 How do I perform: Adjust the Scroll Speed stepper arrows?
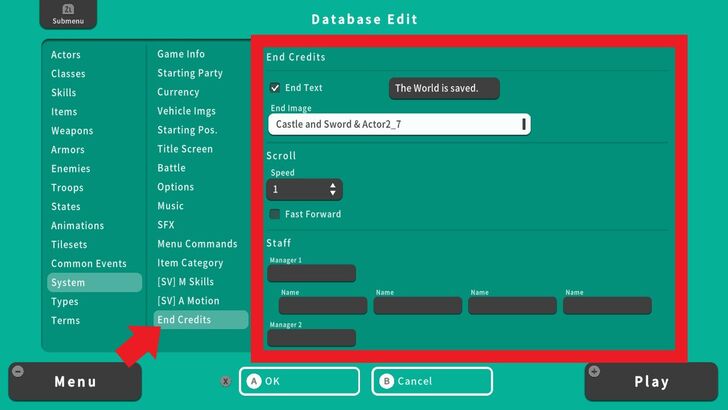(x=333, y=189)
